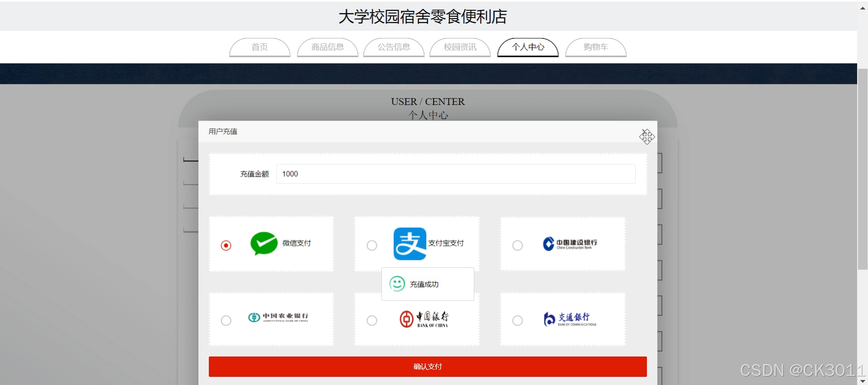Click the Alipay blue logo
This screenshot has height=385, width=868.
(410, 244)
